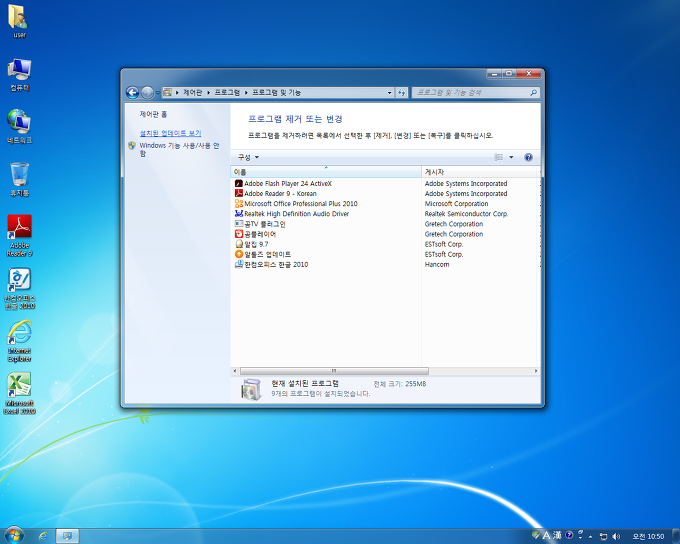Launch 한컴오피스 한글 2010 desktop shortcut
The image size is (680, 544).
[20, 288]
